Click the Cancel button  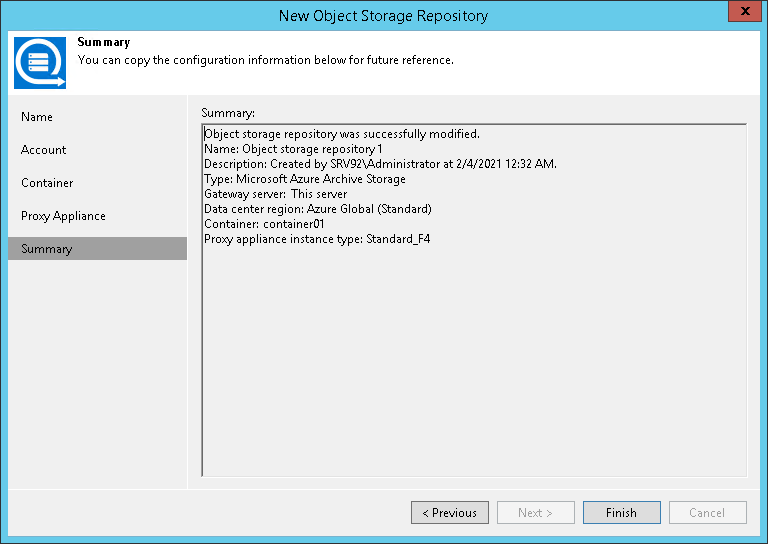[x=707, y=513]
